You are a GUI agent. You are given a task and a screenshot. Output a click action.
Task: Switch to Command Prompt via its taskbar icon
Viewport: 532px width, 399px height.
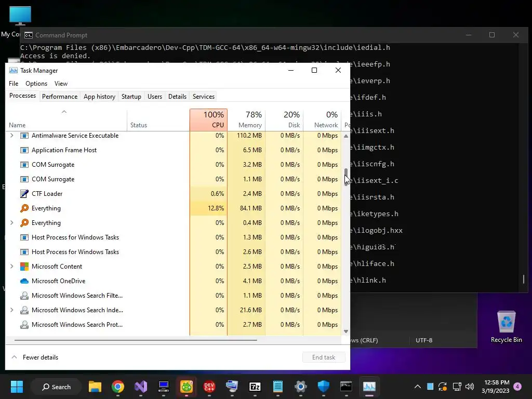click(346, 387)
